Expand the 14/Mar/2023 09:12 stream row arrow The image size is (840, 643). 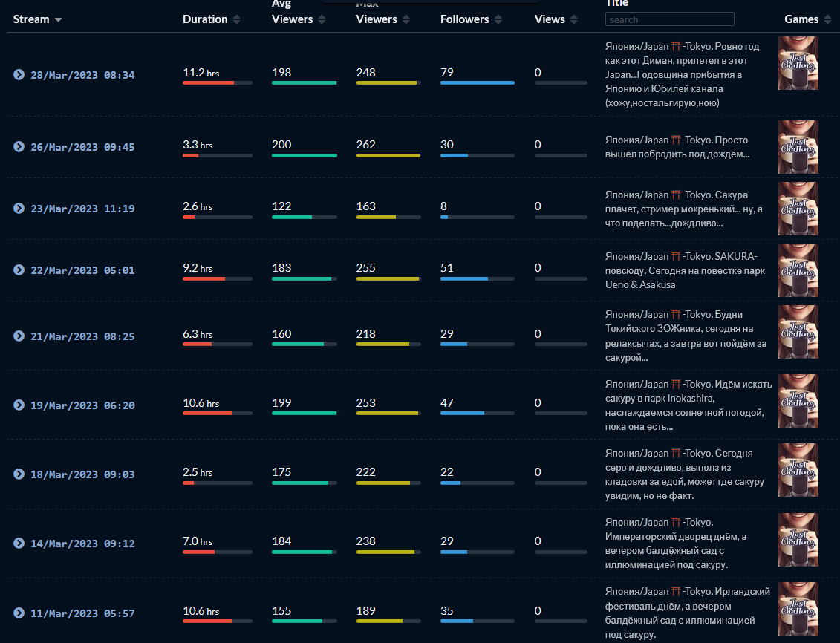pos(19,543)
